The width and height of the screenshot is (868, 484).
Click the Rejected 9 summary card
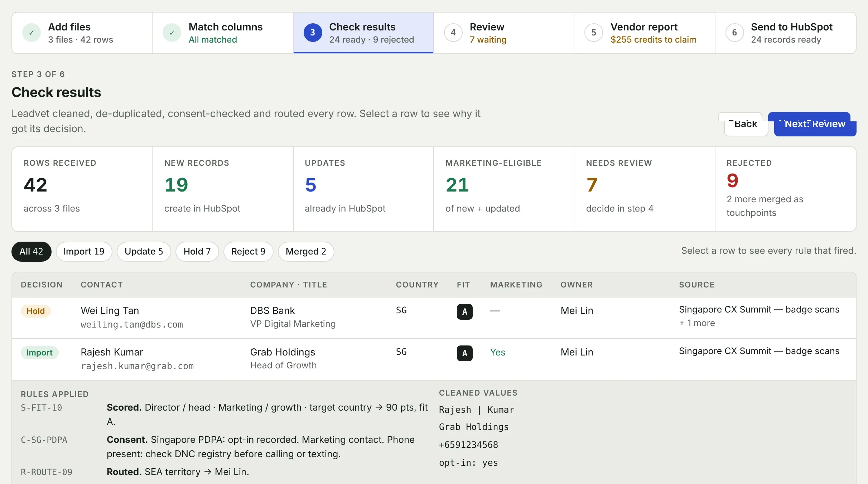(785, 189)
